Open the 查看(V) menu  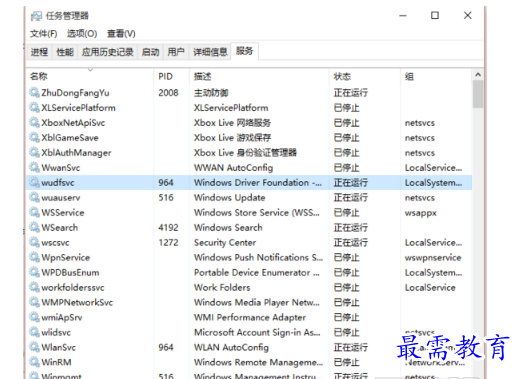pyautogui.click(x=121, y=34)
